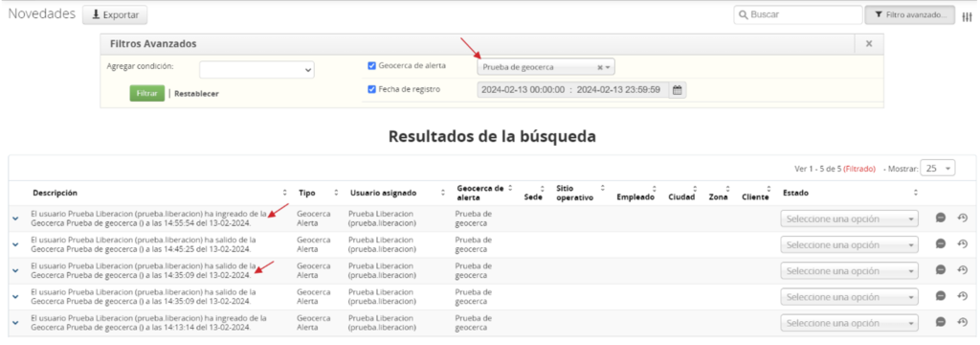Uncheck the Fecha de registro checkbox

372,89
